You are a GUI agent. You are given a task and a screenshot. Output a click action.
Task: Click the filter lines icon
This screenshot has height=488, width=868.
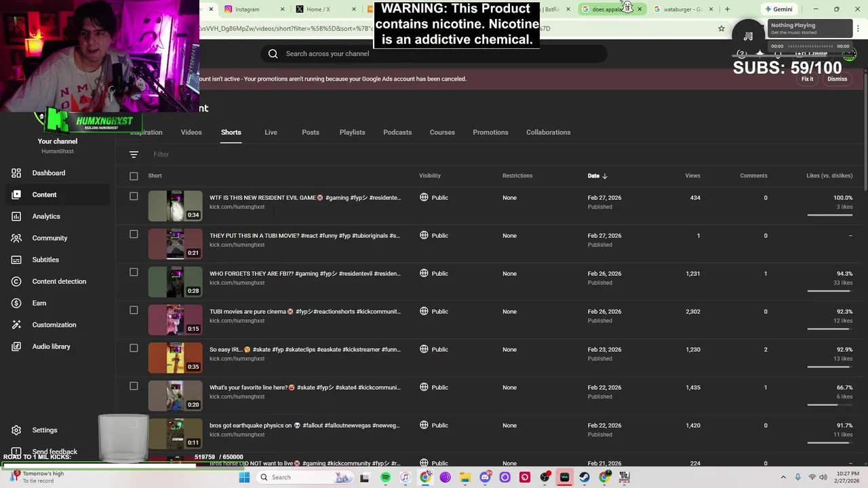(x=134, y=155)
